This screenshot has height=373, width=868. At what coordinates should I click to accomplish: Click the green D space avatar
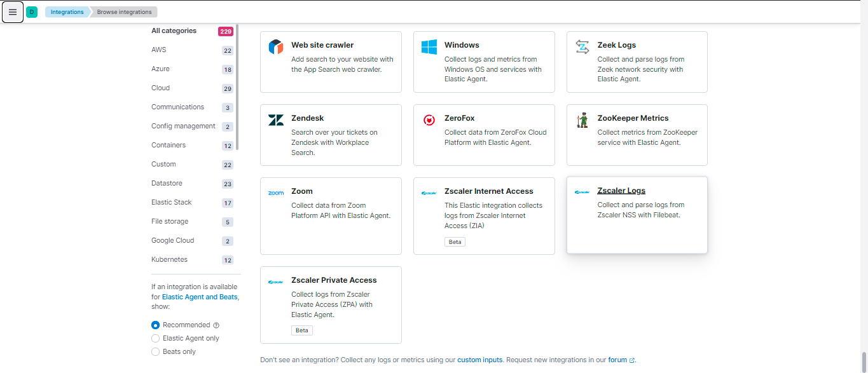pyautogui.click(x=32, y=12)
